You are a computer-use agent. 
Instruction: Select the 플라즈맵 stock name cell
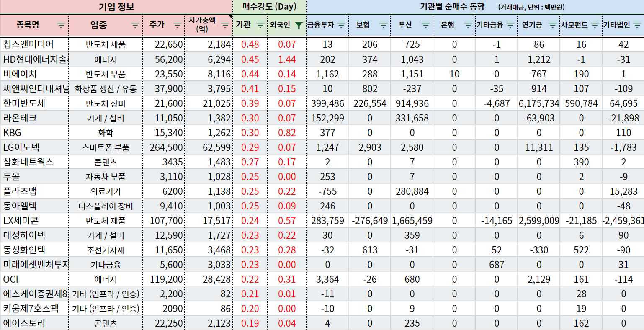tap(34, 191)
